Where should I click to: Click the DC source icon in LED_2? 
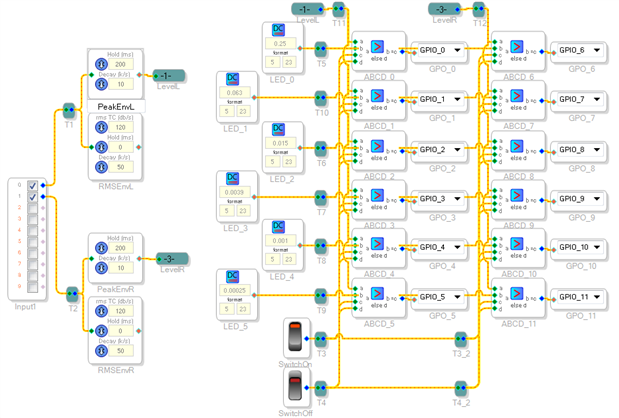coord(278,129)
